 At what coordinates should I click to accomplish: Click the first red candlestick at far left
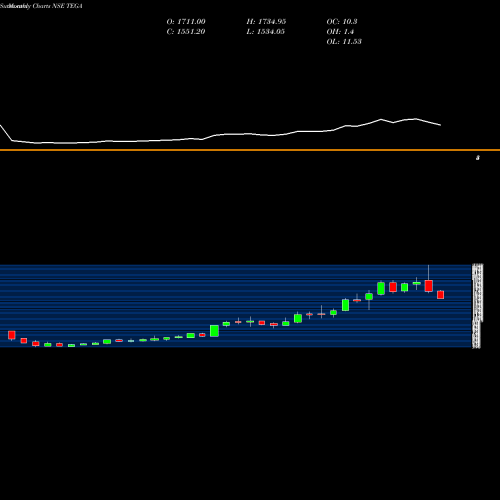point(12,335)
